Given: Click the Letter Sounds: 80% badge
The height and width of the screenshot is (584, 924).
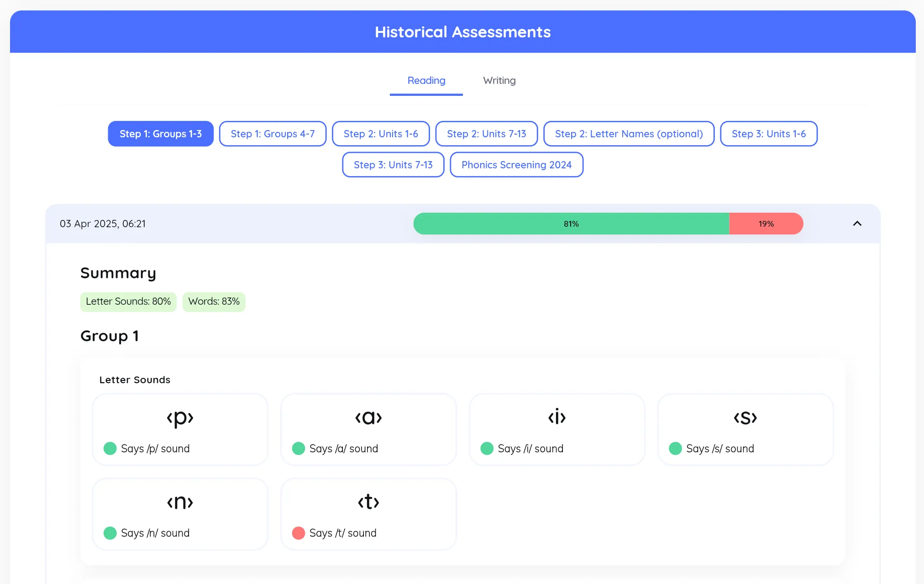Looking at the screenshot, I should pyautogui.click(x=128, y=302).
